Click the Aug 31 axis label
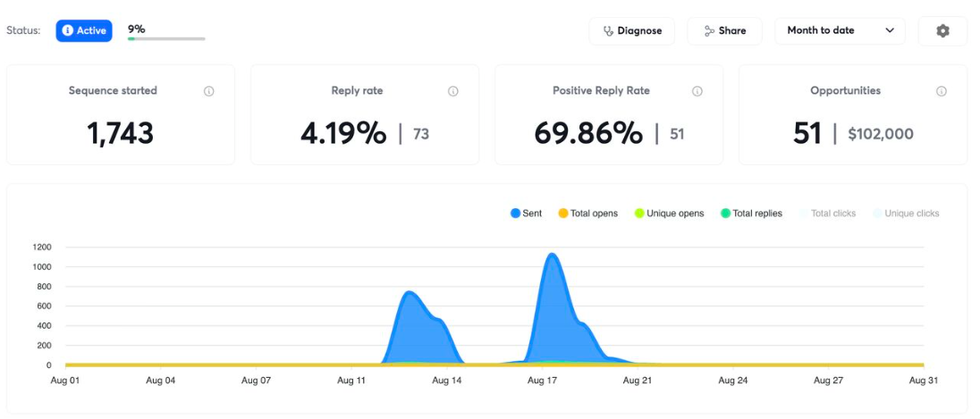This screenshot has width=980, height=419. 924,380
